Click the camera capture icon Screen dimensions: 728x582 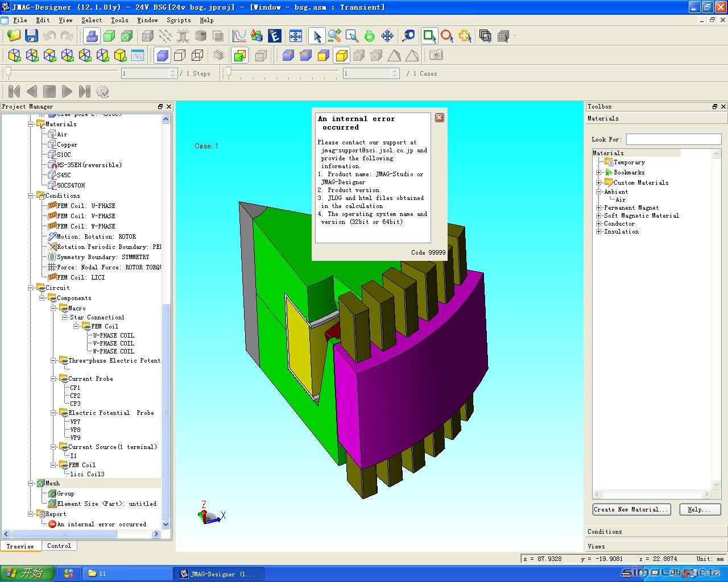[x=436, y=55]
